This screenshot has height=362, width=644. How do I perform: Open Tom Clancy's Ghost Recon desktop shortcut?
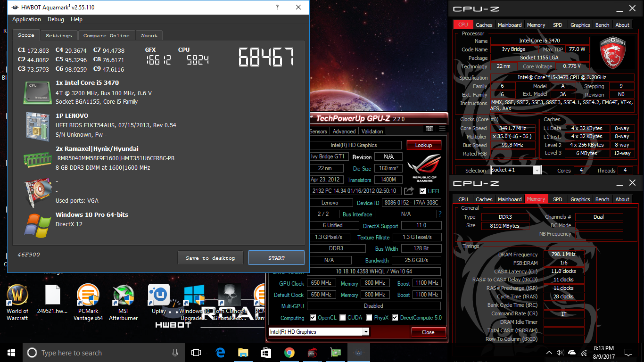(x=230, y=303)
